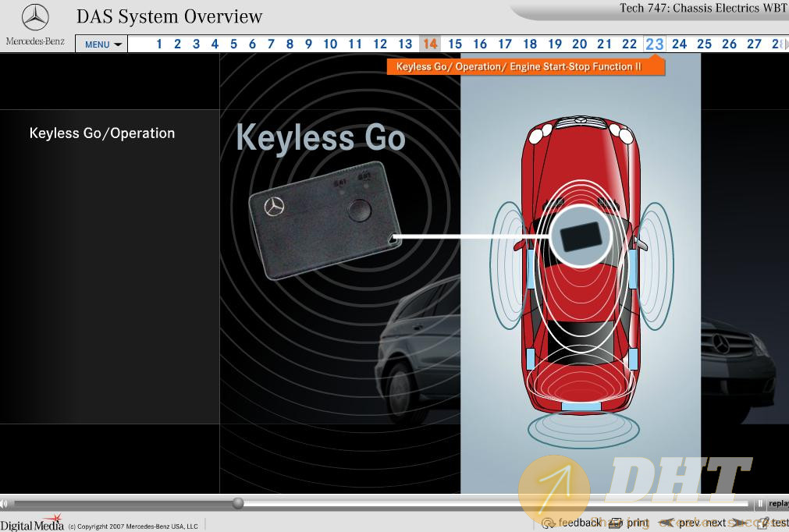Screen dimensions: 789x532
Task: Open page 11
Action: click(x=355, y=44)
